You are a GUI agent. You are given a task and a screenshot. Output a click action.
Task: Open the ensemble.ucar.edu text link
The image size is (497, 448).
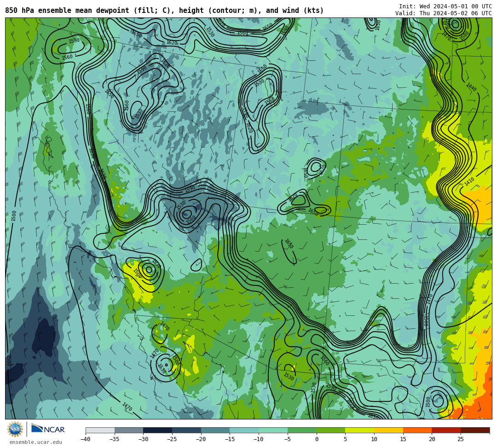pyautogui.click(x=36, y=442)
